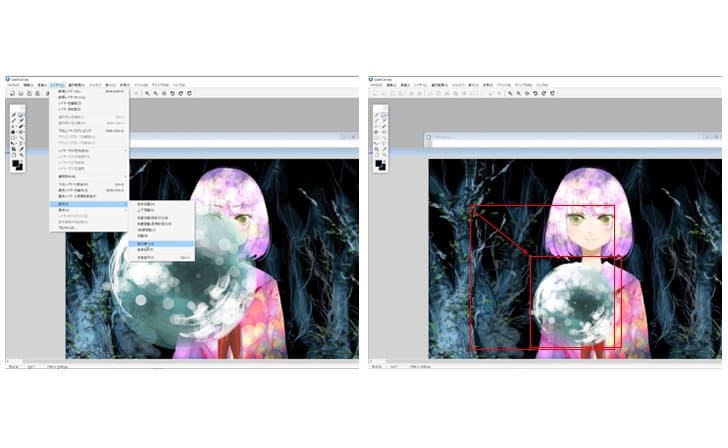728x448 pixels.
Task: Expand the entry below highlighted Transform in Layer menu
Action: click(89, 210)
